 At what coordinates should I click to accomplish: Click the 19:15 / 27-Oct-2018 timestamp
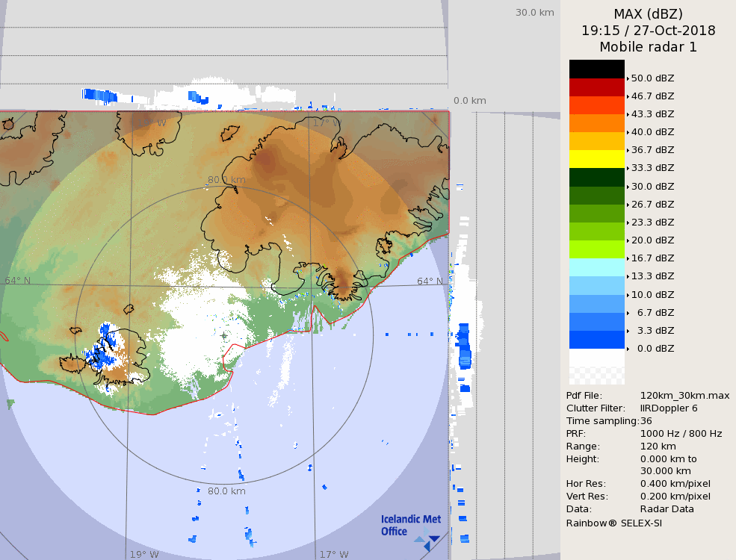point(648,31)
